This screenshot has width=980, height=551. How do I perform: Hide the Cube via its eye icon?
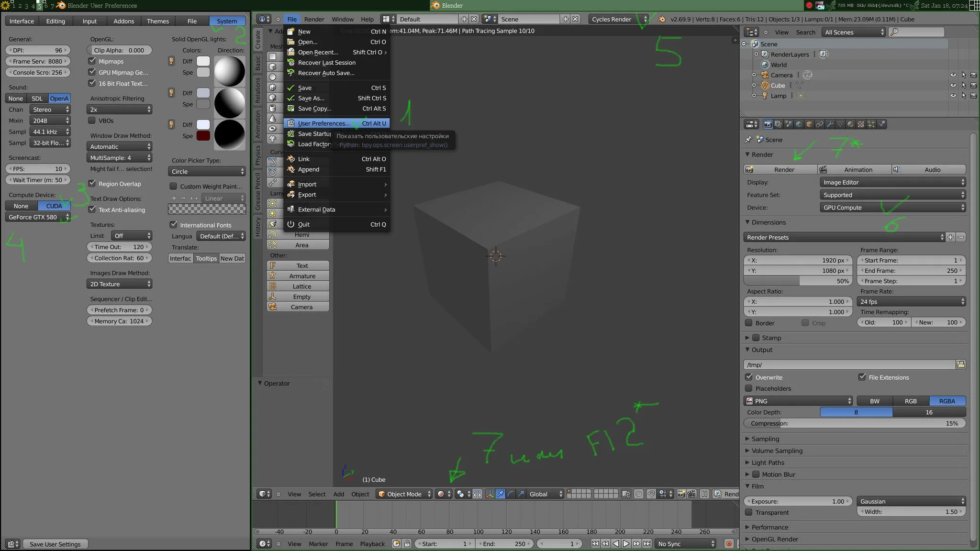coord(953,86)
